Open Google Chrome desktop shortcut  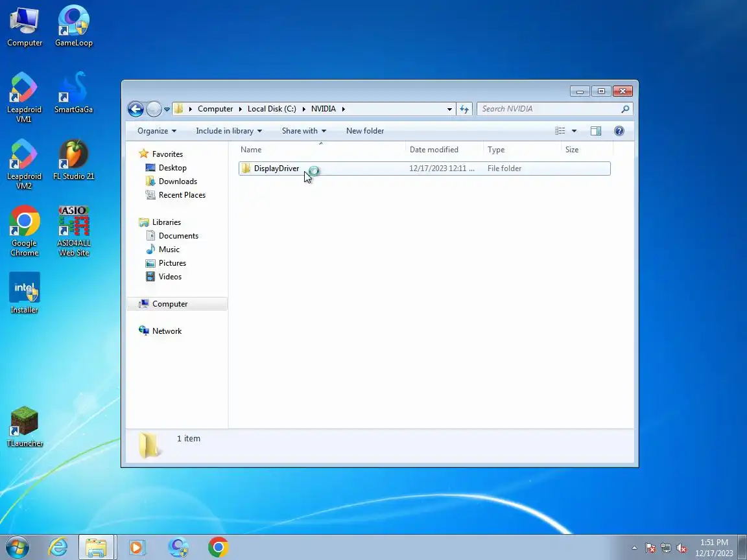(x=24, y=231)
